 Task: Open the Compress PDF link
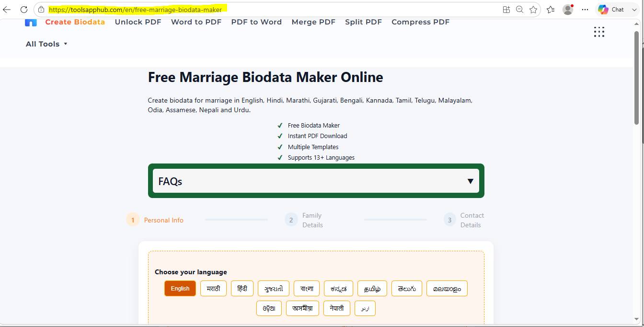click(x=420, y=22)
